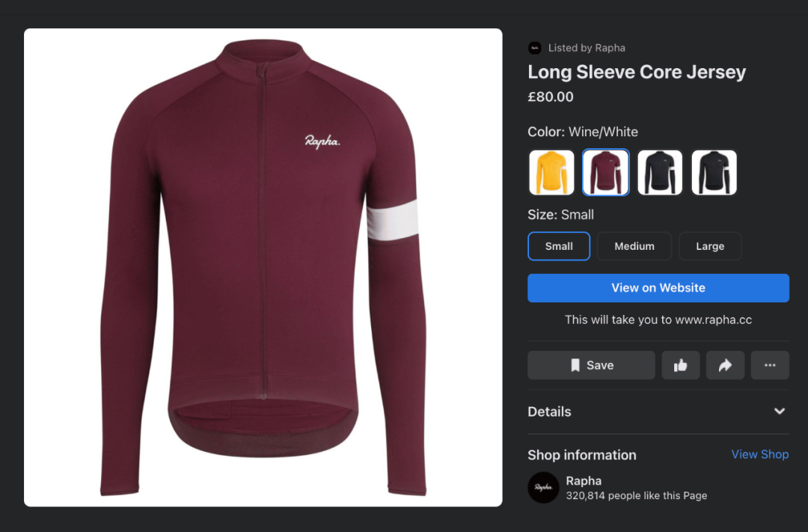Select the yellow jersey color swatch
Screen dimensions: 808x532
click(552, 172)
